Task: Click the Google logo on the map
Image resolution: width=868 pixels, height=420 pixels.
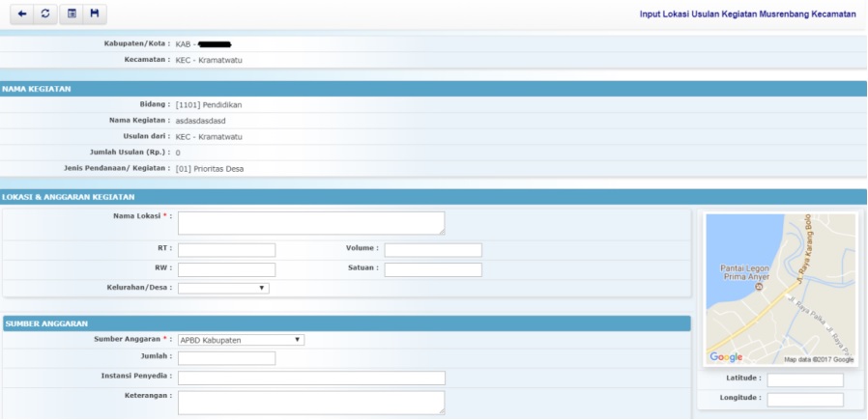Action: (x=727, y=357)
